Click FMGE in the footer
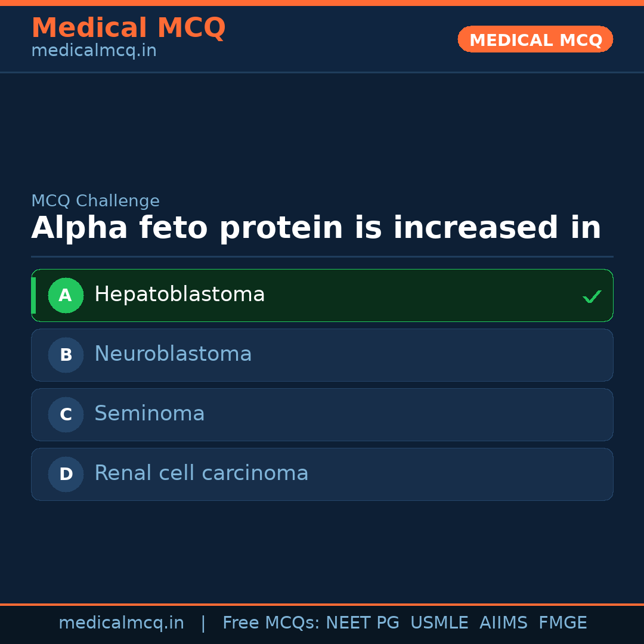The width and height of the screenshot is (644, 644). (563, 623)
